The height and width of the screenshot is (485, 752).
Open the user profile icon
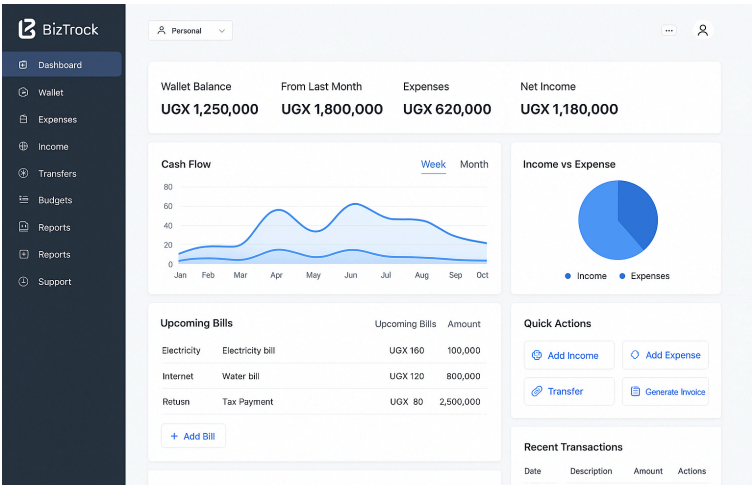[703, 30]
